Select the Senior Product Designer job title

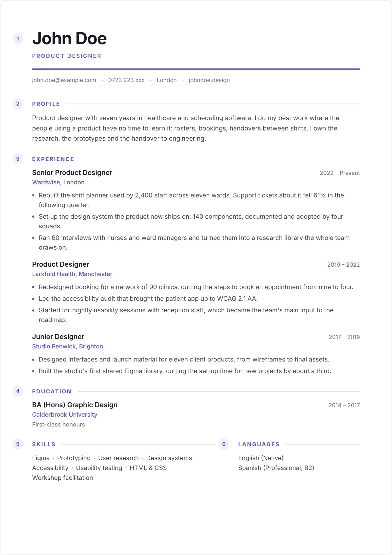click(x=72, y=172)
